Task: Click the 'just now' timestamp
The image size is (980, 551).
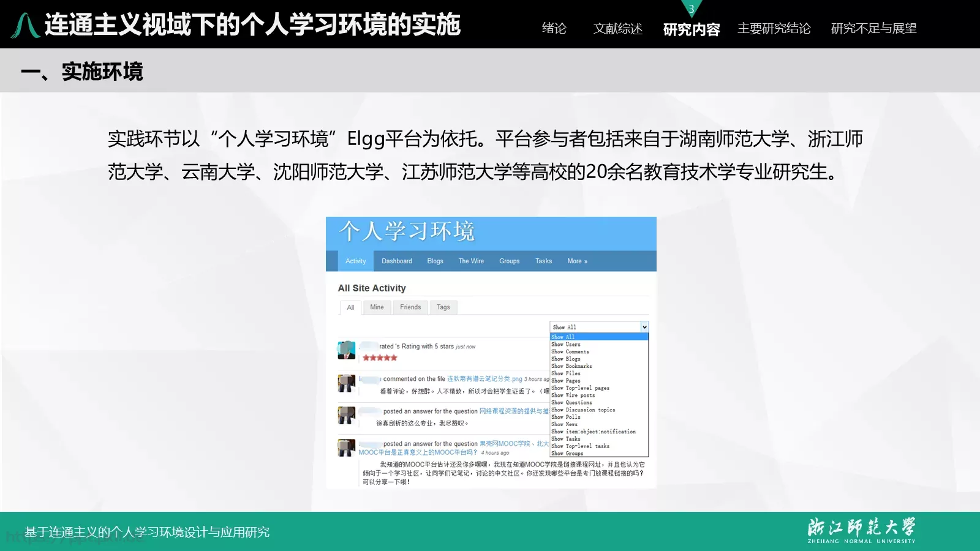Action: (x=466, y=347)
